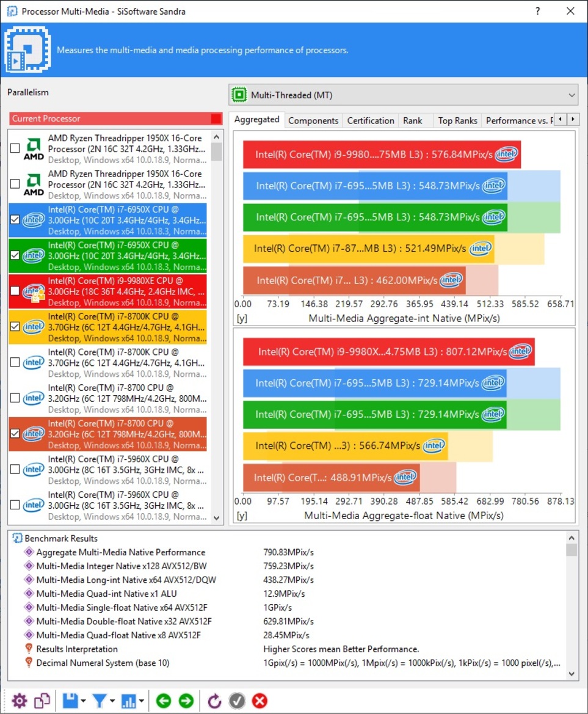This screenshot has height=714, width=588.
Task: Click the bar chart icon
Action: coord(128,701)
